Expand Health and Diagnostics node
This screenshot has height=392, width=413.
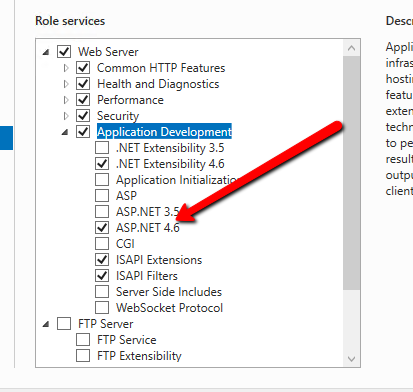pos(66,84)
